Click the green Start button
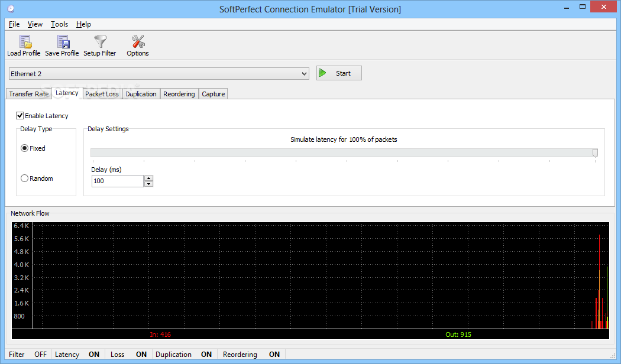Image resolution: width=621 pixels, height=364 pixels. point(339,73)
